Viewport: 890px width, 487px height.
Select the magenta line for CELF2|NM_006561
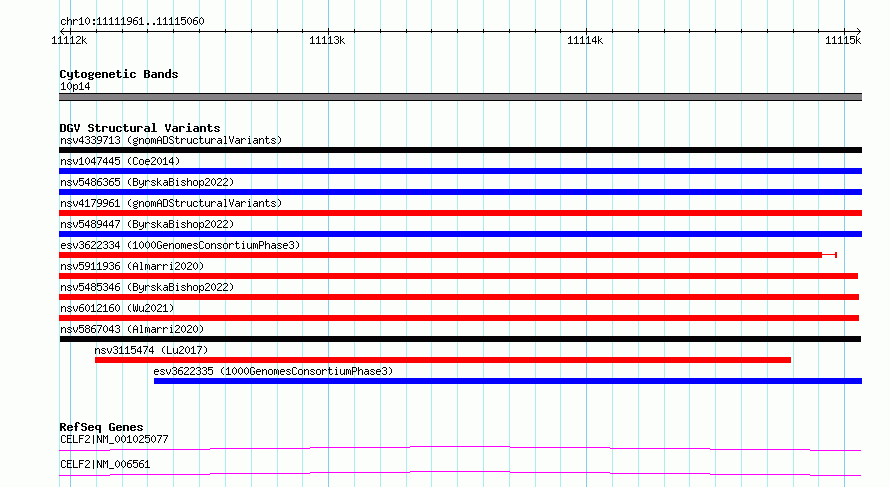pos(460,473)
